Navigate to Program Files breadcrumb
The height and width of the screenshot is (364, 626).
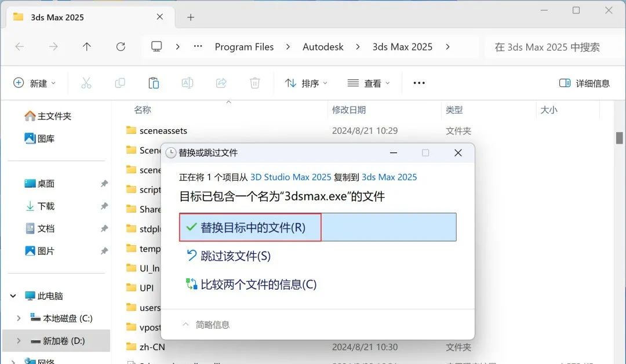pos(245,47)
